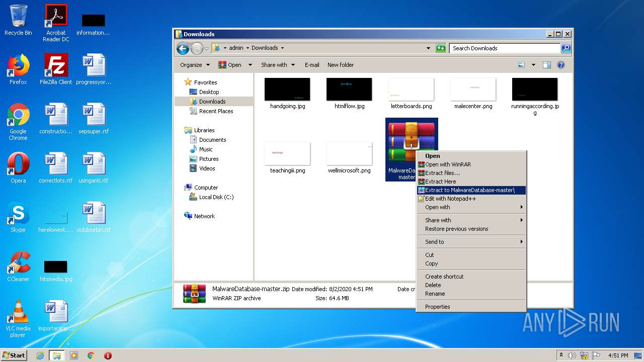Open Skype desktop shortcut

coord(18,217)
